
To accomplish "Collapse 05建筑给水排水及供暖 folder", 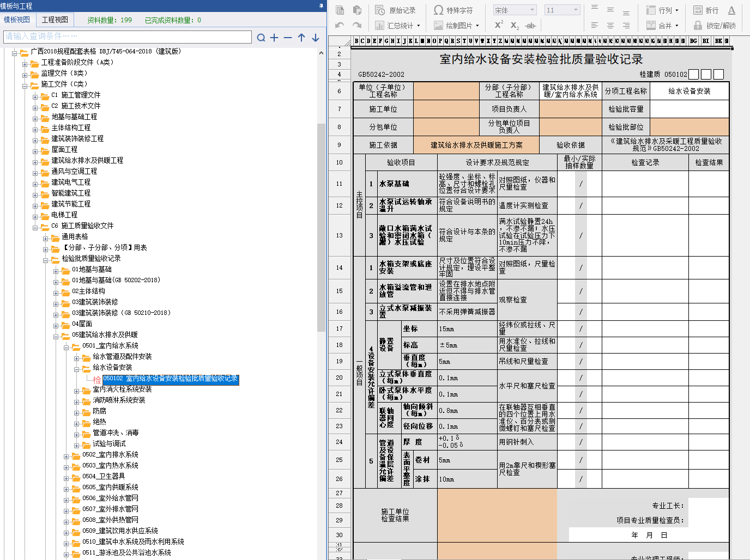I will pyautogui.click(x=56, y=336).
